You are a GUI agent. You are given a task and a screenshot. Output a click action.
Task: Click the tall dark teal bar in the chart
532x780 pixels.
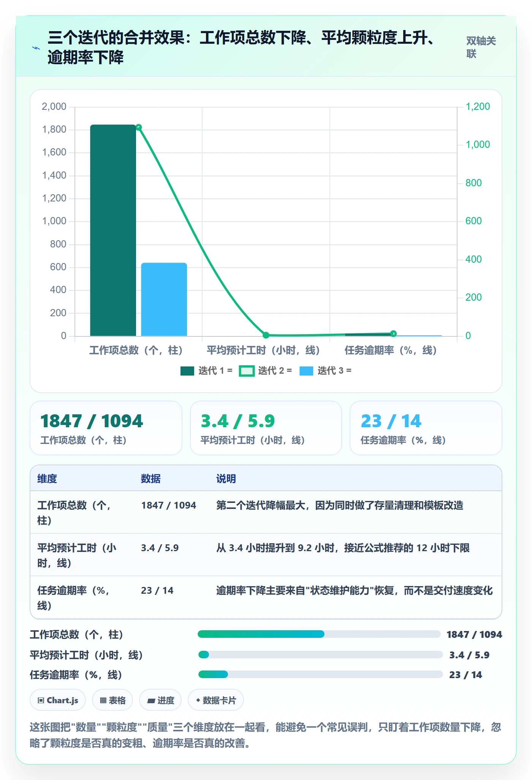pos(113,230)
